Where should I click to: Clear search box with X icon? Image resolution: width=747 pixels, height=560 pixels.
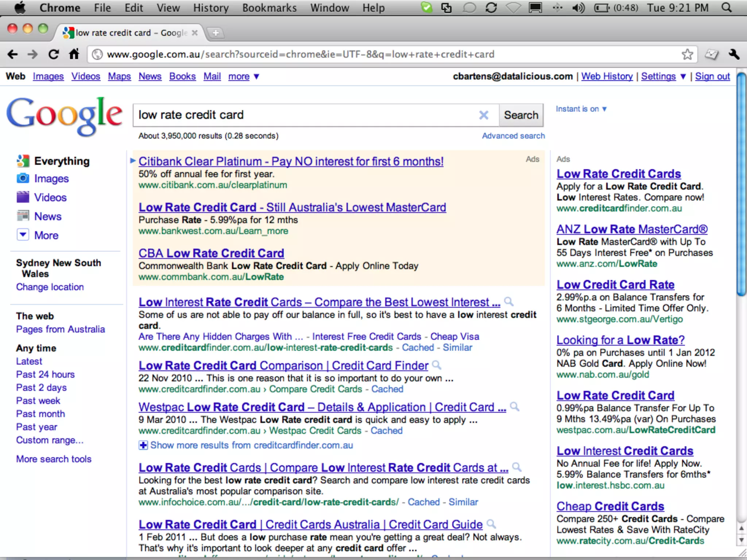[484, 115]
